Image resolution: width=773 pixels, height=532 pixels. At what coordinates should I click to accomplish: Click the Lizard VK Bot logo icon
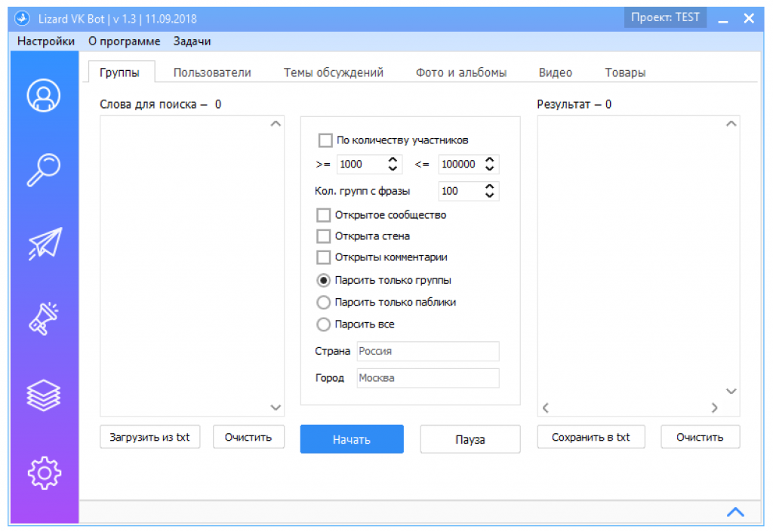[22, 19]
